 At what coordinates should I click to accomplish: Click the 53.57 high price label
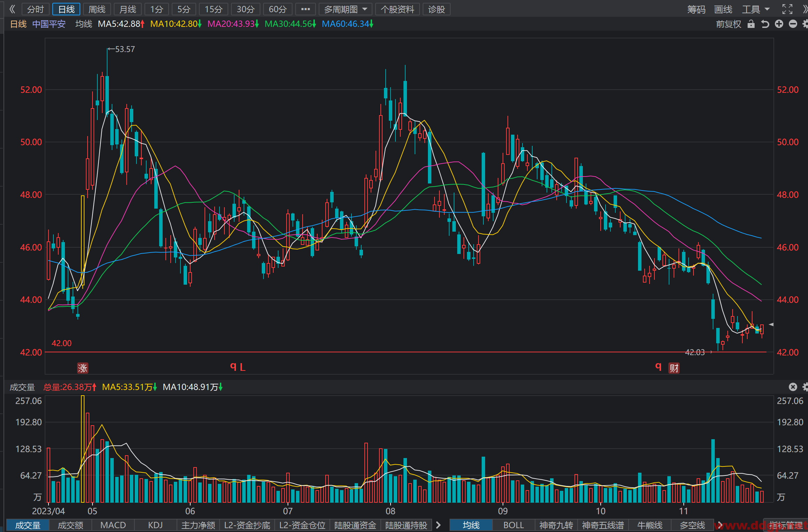pyautogui.click(x=125, y=49)
